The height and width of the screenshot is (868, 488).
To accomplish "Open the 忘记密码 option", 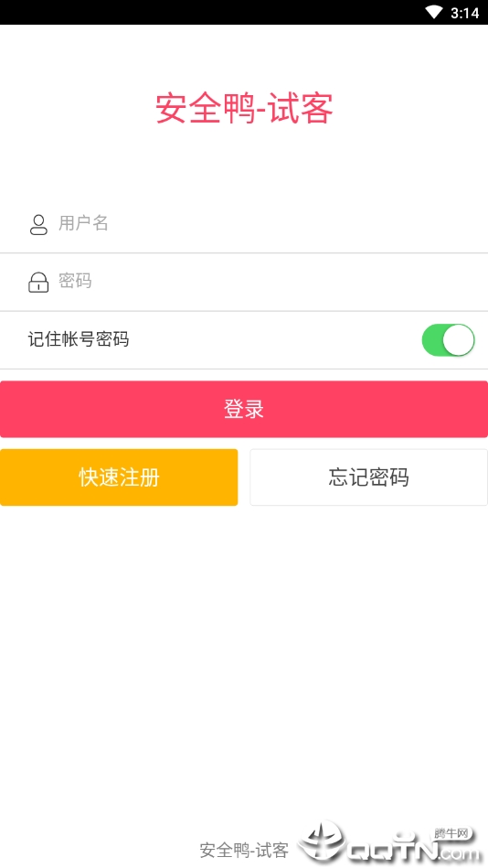I will coord(368,477).
